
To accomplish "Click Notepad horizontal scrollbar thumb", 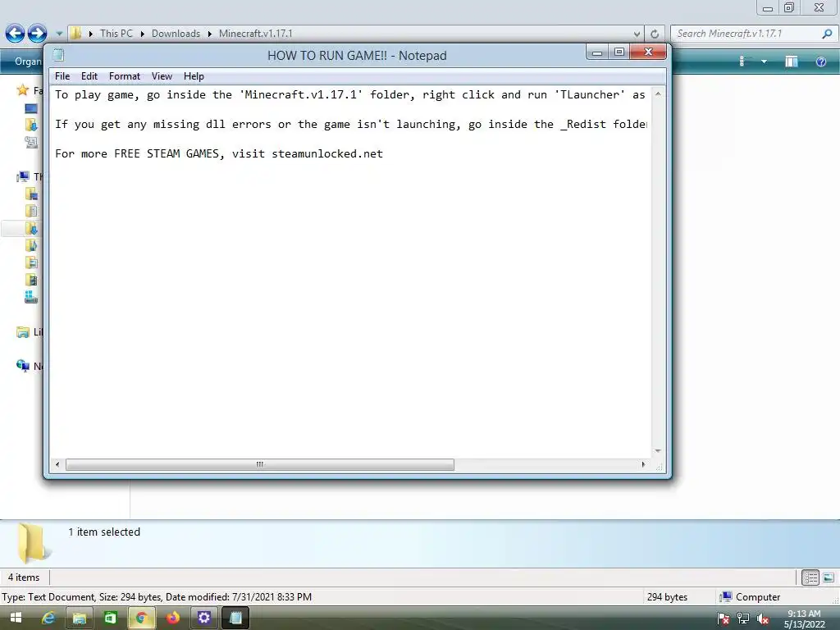I will point(260,464).
